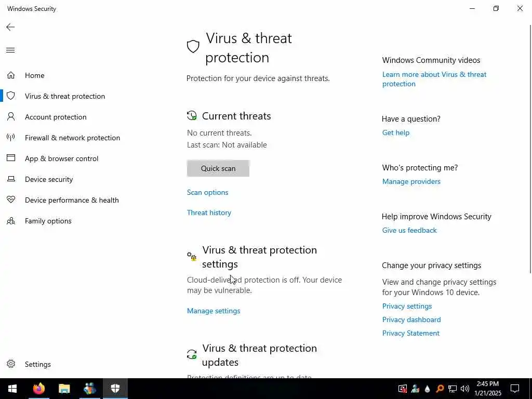Open Settings via the gear icon
Image resolution: width=532 pixels, height=399 pixels.
pyautogui.click(x=10, y=364)
